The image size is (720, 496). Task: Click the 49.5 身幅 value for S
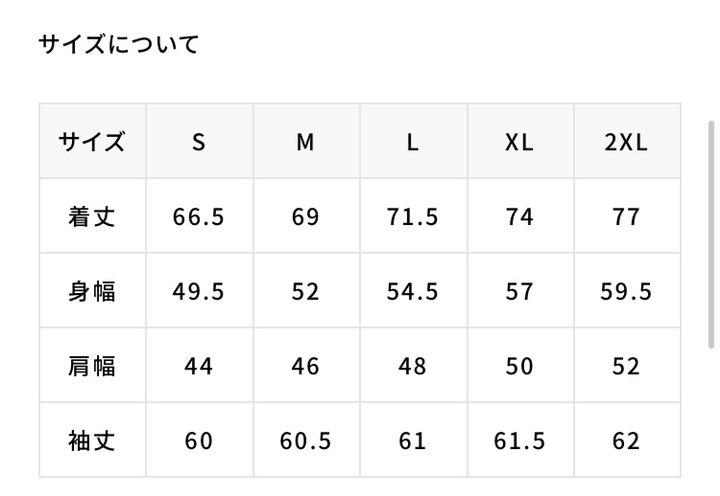pos(198,292)
